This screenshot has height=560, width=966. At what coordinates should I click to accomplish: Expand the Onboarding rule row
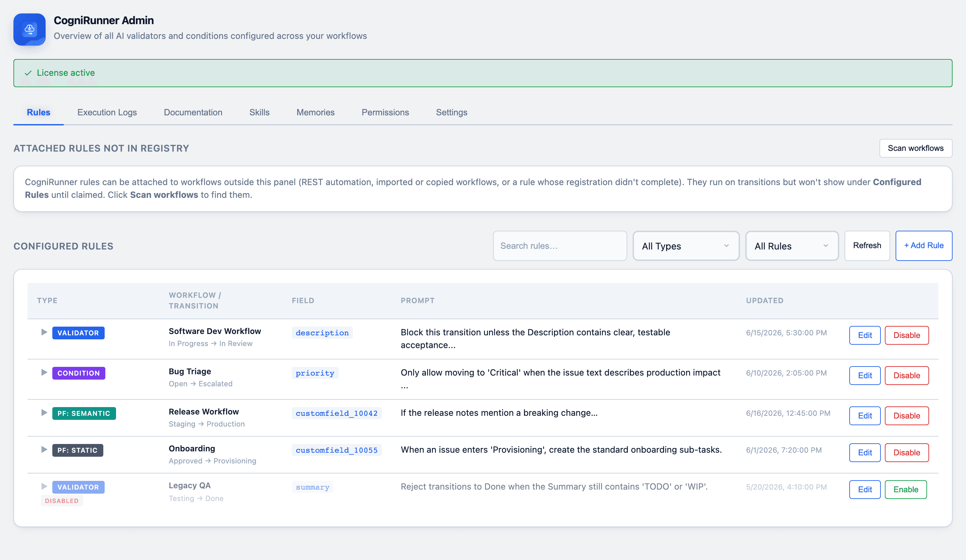click(x=44, y=449)
